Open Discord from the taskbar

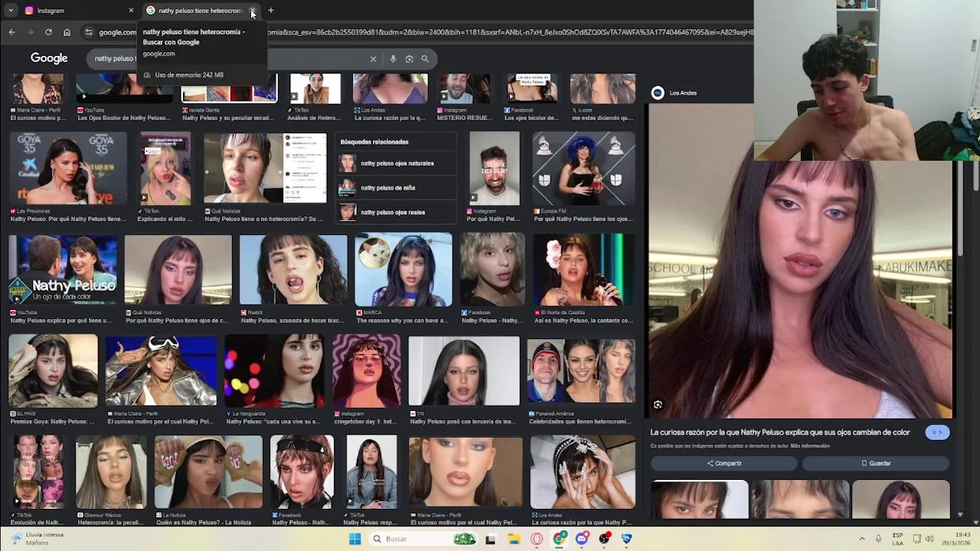pyautogui.click(x=582, y=539)
